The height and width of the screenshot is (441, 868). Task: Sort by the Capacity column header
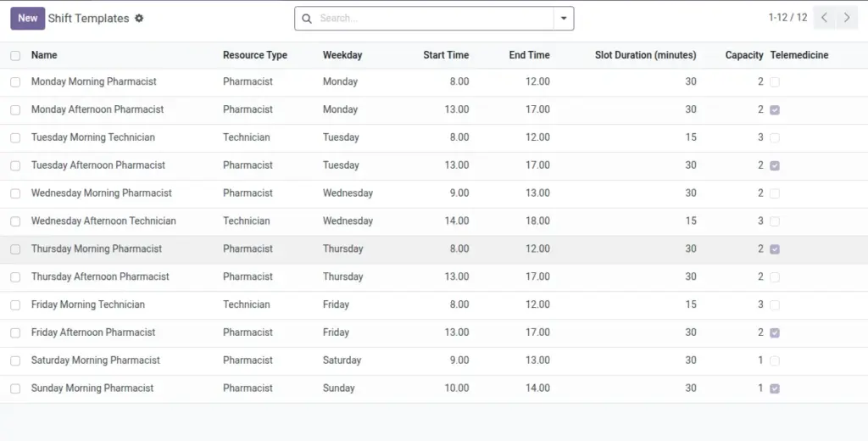744,55
